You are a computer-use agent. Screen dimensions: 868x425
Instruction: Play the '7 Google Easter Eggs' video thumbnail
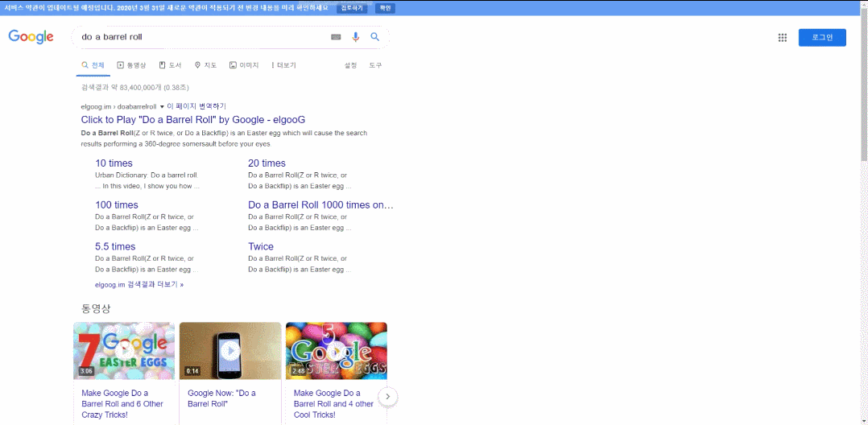pyautogui.click(x=124, y=351)
